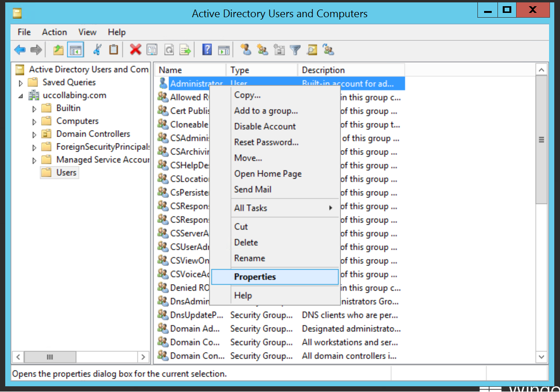The image size is (560, 392).
Task: Click the vertical scrollbar up arrow
Action: [x=541, y=70]
